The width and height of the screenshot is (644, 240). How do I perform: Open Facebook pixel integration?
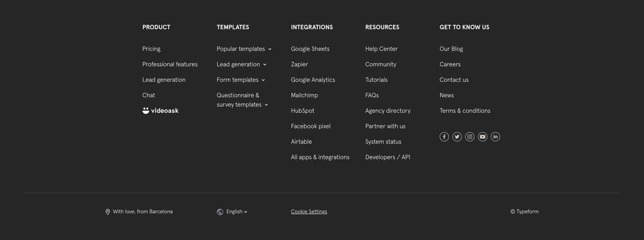[311, 127]
